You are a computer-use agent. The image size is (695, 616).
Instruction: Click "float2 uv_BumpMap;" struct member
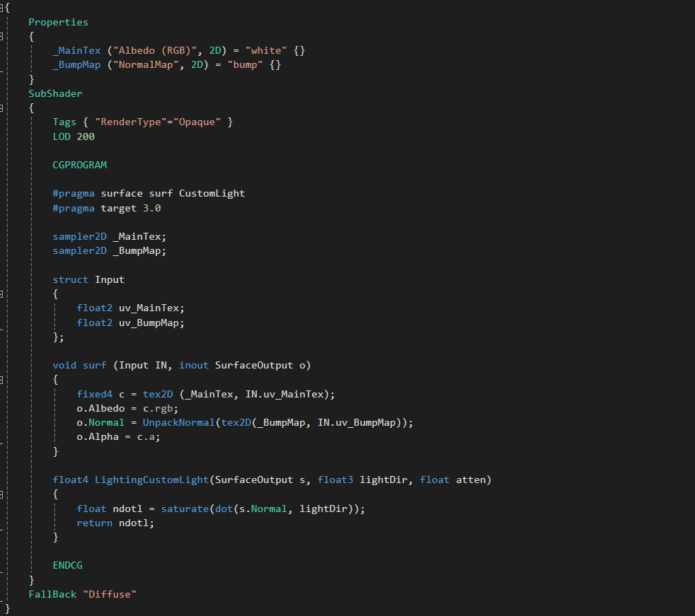click(130, 322)
